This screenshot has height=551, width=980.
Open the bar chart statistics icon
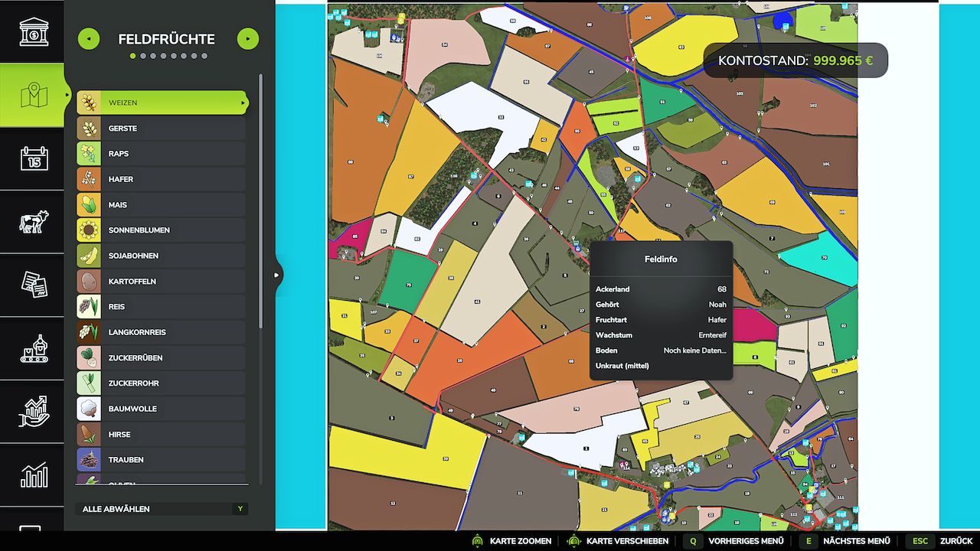[31, 474]
